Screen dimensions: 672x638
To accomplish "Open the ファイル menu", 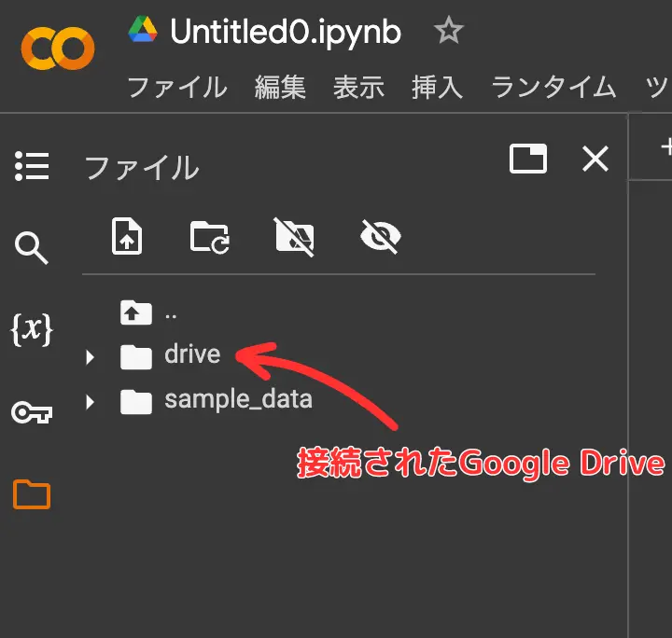I will (x=176, y=88).
